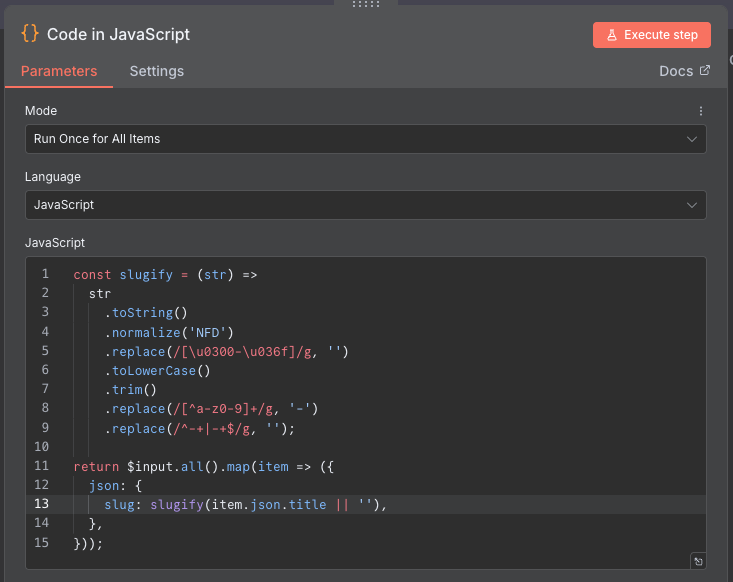Open the Language dropdown showing JavaScript
733x582 pixels.
coord(366,205)
